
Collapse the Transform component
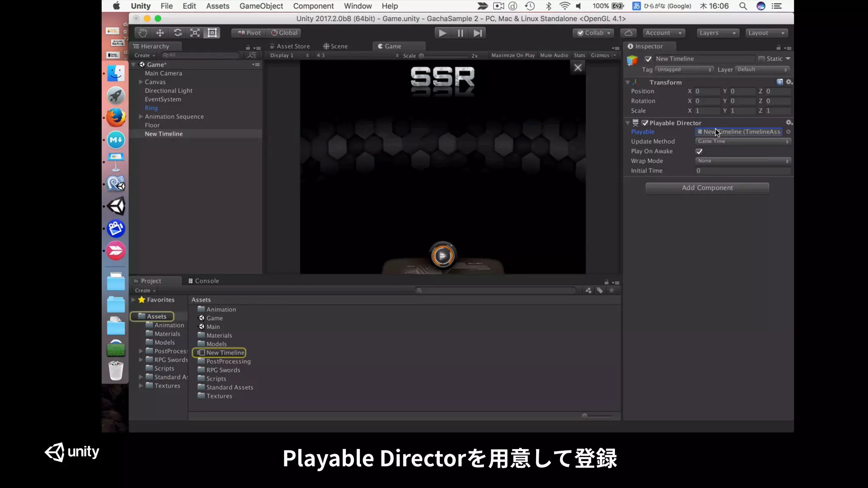[x=628, y=82]
